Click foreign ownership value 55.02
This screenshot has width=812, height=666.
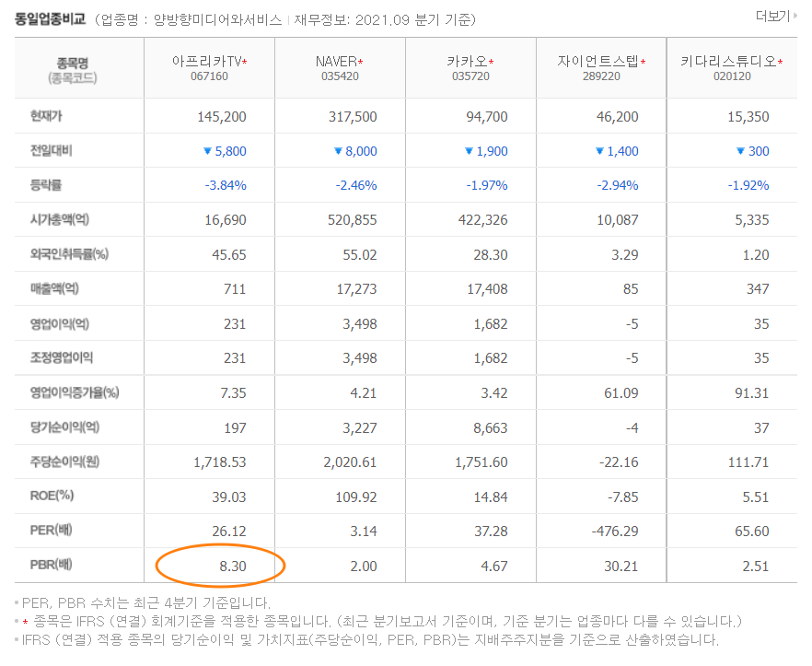(x=360, y=255)
